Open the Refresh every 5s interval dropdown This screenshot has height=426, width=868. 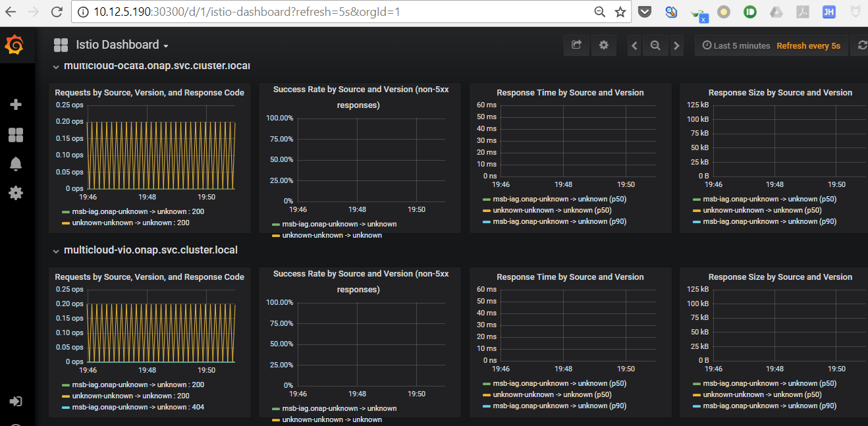[809, 45]
